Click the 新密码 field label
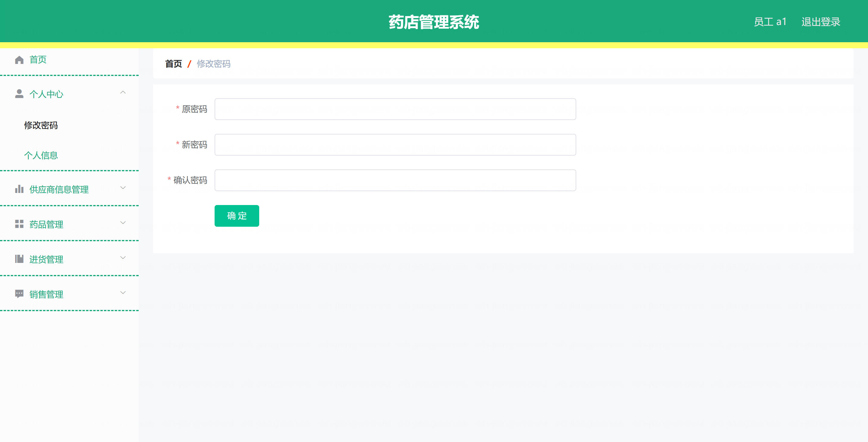 [x=194, y=145]
